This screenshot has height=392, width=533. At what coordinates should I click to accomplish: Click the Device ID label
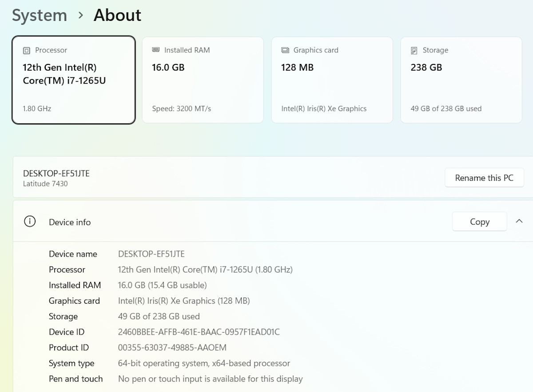[67, 332]
